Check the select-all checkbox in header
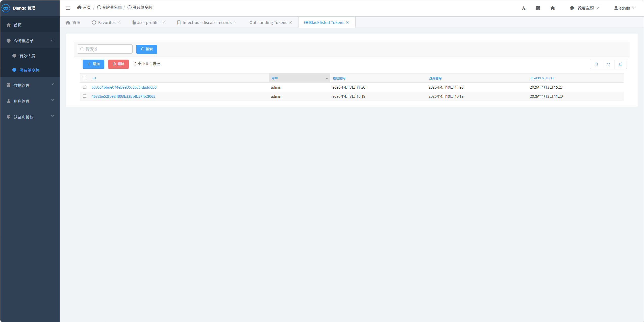The height and width of the screenshot is (322, 644). 84,78
